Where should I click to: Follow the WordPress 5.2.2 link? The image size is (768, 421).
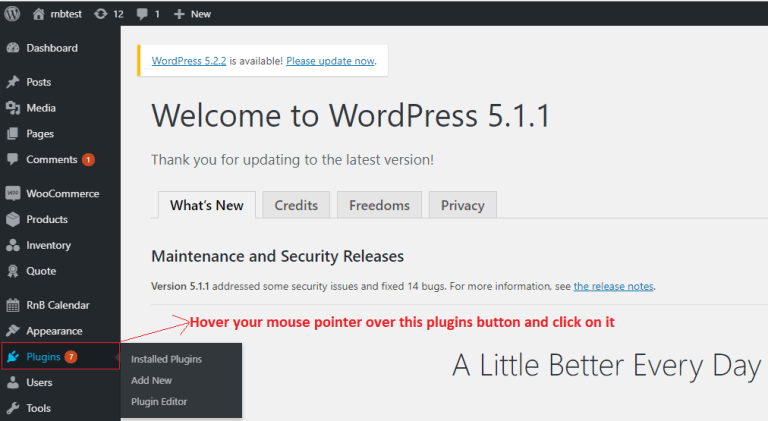(189, 61)
